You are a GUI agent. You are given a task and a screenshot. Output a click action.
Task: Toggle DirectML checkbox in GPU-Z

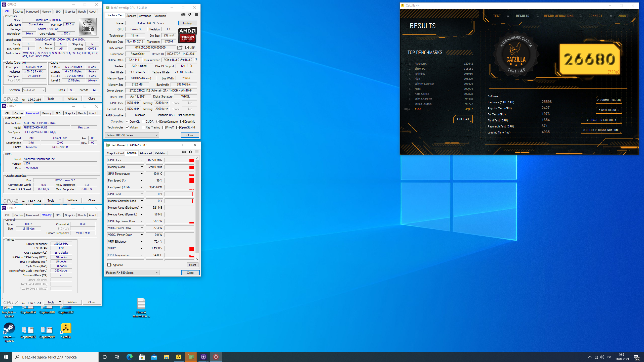point(182,122)
